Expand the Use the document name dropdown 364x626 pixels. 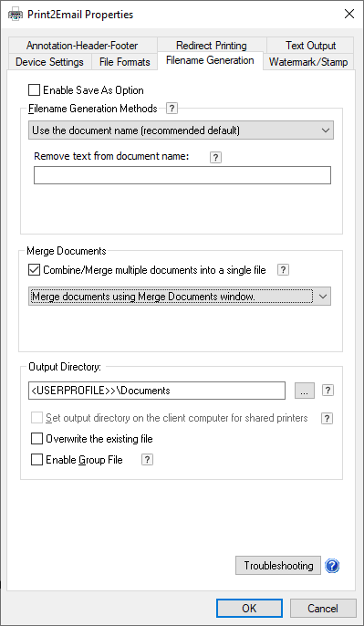coord(181,130)
